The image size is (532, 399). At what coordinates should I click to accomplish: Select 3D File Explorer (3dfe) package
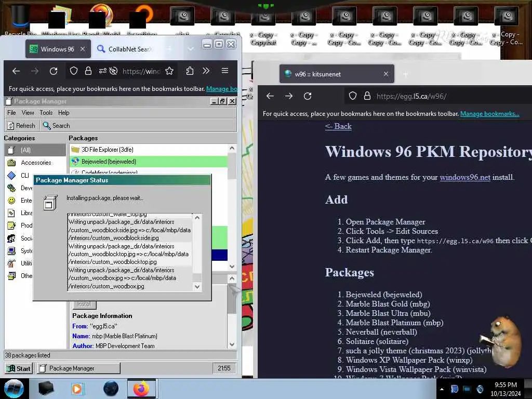(x=148, y=150)
